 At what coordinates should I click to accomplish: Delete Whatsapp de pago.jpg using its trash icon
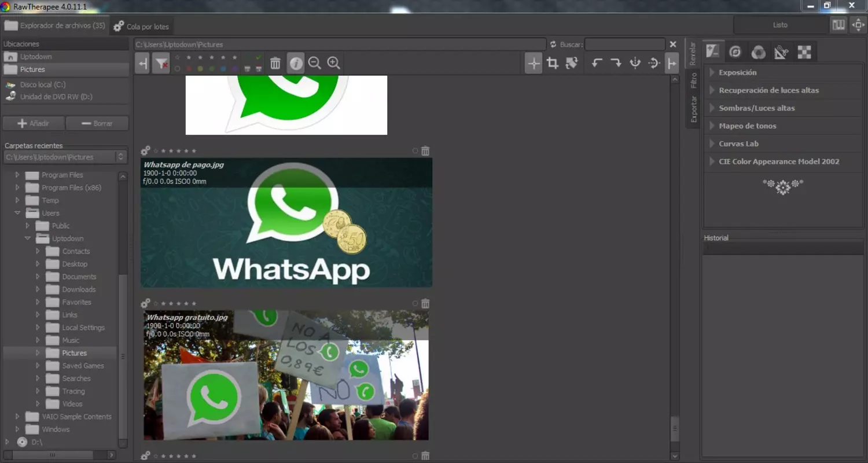click(x=425, y=150)
